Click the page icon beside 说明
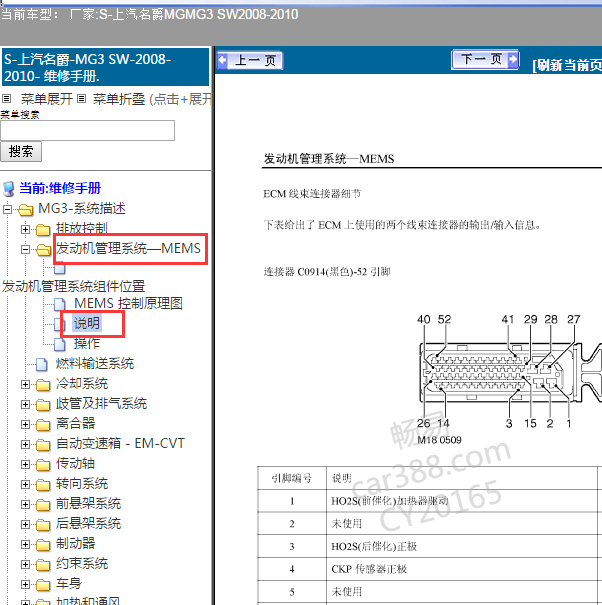602x605 pixels. (58, 324)
